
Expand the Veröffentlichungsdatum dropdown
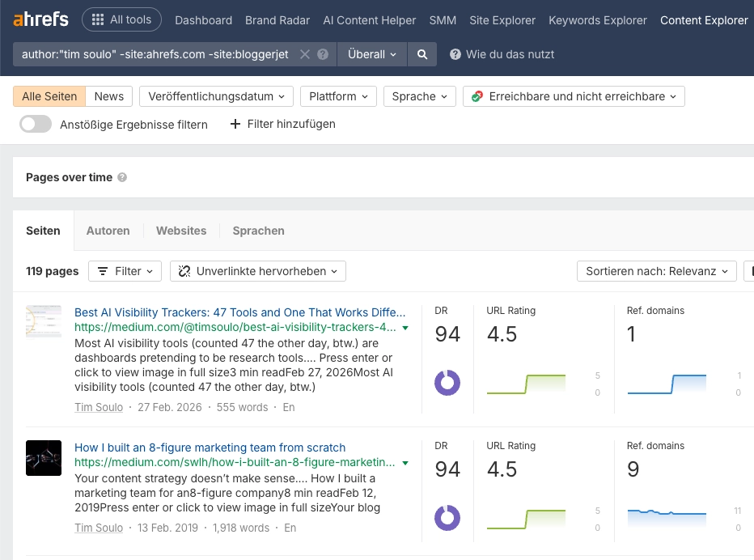coord(216,96)
